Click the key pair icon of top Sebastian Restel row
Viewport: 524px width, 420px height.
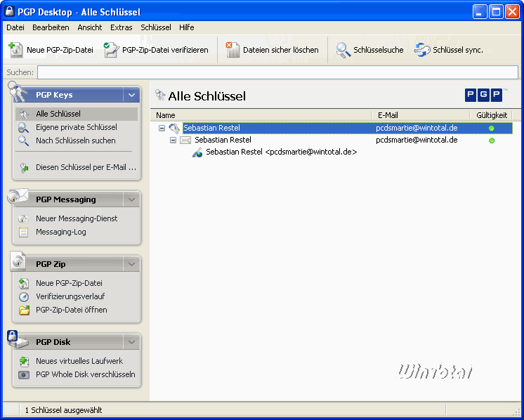pyautogui.click(x=174, y=128)
